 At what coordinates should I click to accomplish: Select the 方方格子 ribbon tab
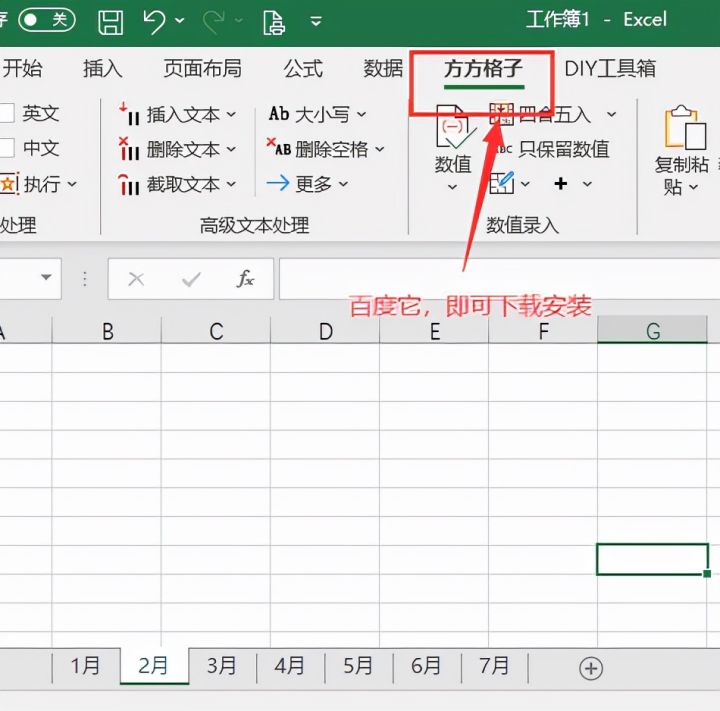coord(483,69)
